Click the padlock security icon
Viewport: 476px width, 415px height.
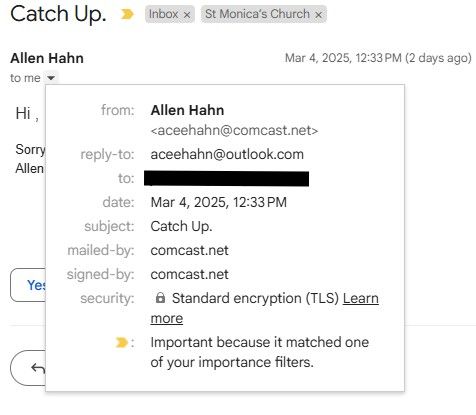[160, 298]
